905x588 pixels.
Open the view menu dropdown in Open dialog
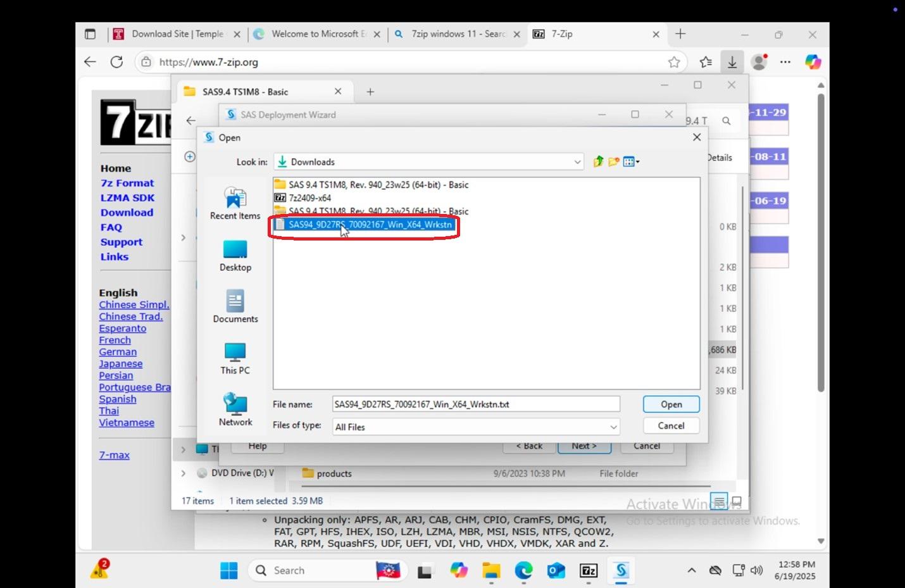pos(632,161)
